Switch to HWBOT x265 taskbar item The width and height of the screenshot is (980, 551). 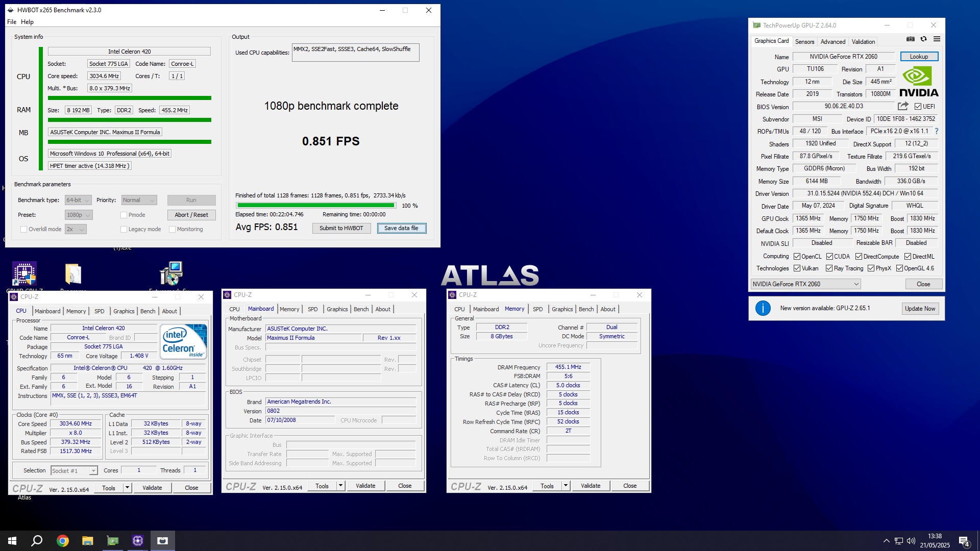(163, 541)
